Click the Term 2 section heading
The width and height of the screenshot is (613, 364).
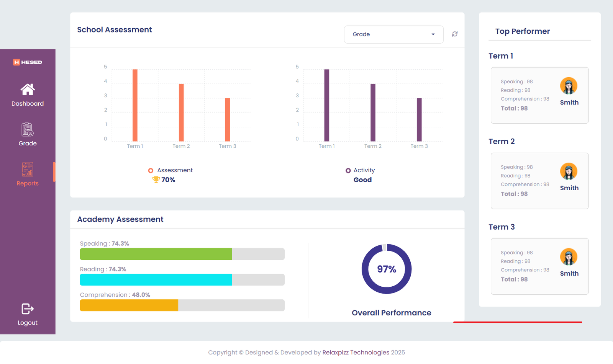pyautogui.click(x=502, y=142)
